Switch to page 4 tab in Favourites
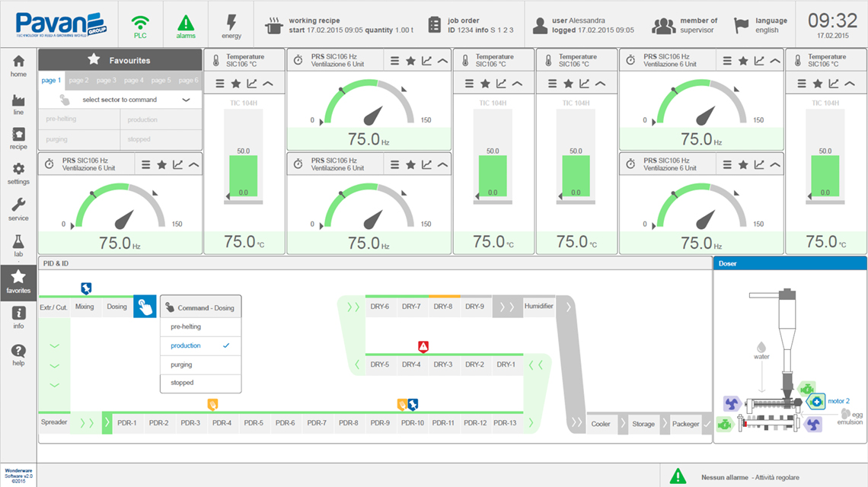Image resolution: width=868 pixels, height=487 pixels. coord(133,80)
